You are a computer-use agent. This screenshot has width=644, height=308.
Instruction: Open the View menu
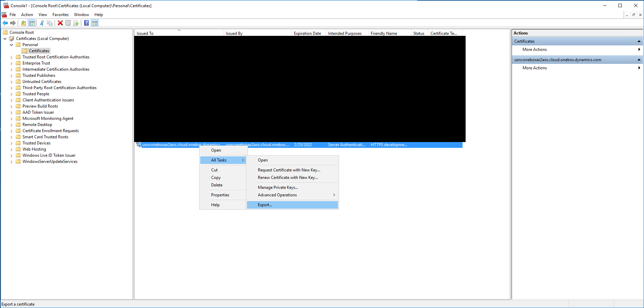click(43, 15)
